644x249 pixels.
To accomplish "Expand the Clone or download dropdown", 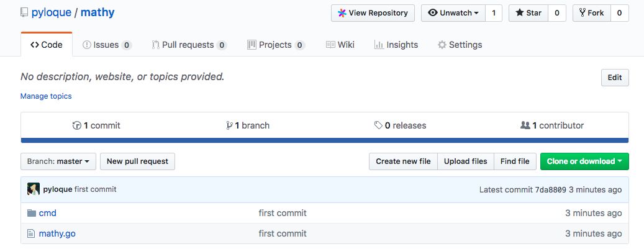I will tap(584, 161).
